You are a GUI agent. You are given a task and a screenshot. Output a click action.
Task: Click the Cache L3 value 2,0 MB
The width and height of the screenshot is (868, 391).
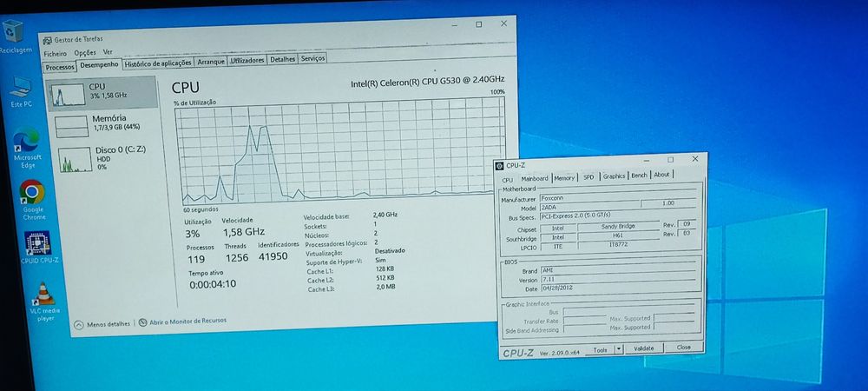(385, 287)
